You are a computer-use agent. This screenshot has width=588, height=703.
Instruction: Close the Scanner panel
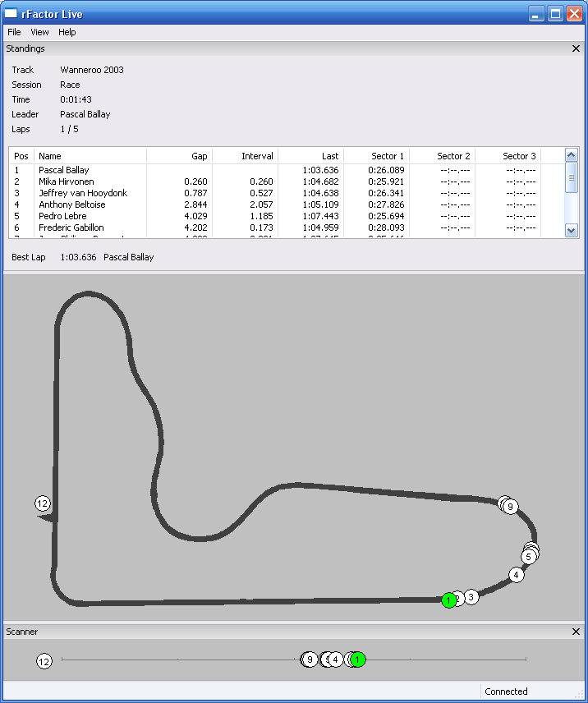point(576,632)
